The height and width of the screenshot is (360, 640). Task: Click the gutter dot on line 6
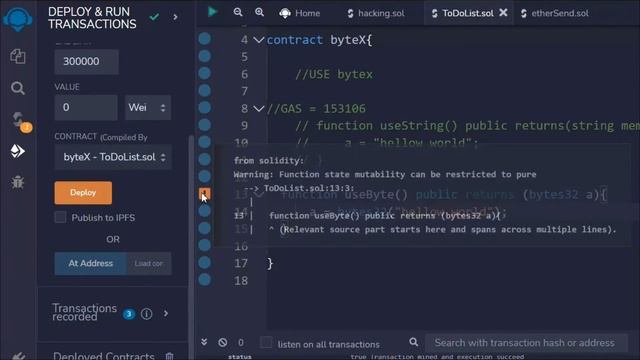click(204, 73)
